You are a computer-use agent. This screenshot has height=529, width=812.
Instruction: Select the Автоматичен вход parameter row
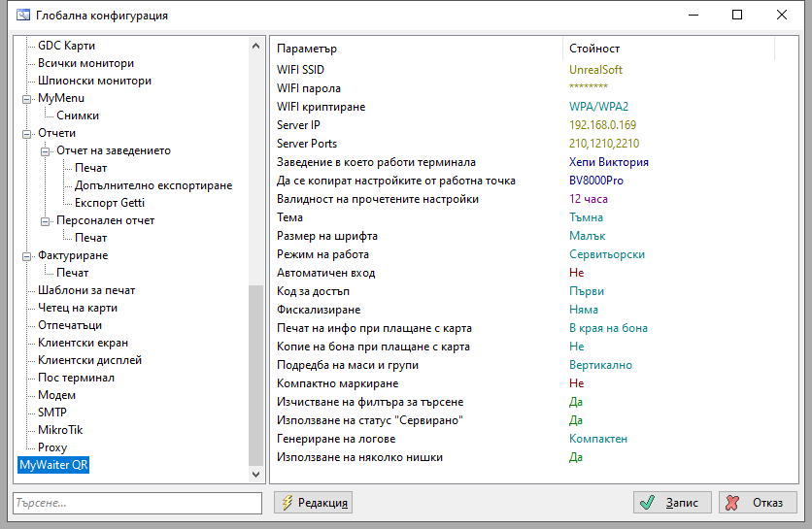point(325,273)
